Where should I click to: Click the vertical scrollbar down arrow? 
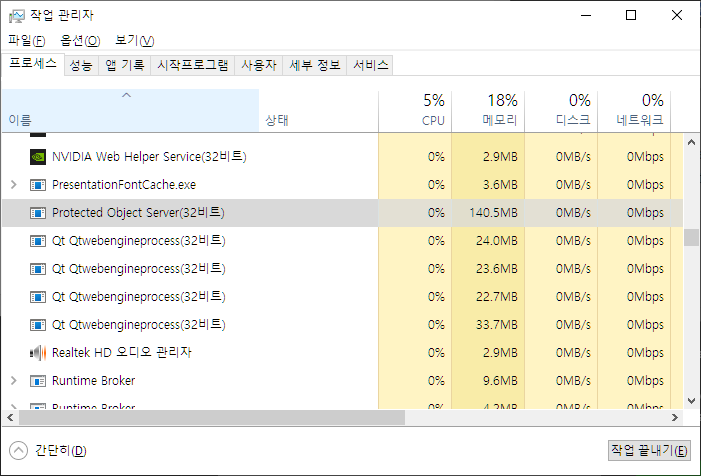coord(691,400)
